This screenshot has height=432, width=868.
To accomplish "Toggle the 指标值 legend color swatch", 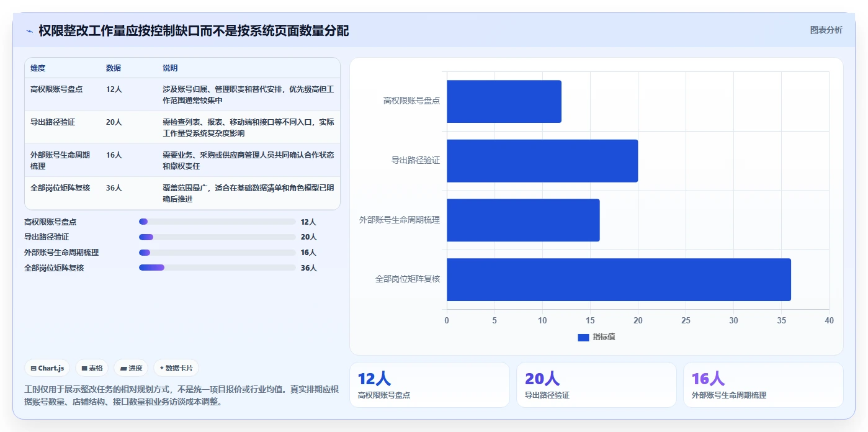I will point(583,337).
